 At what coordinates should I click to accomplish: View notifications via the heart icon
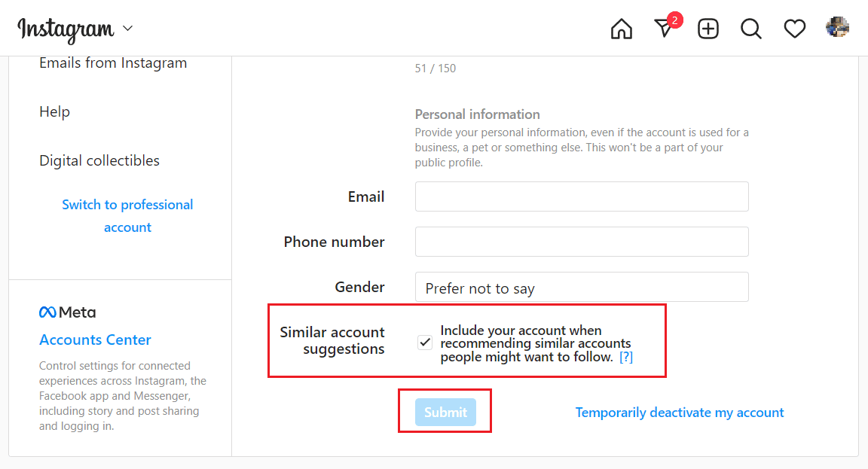tap(794, 28)
